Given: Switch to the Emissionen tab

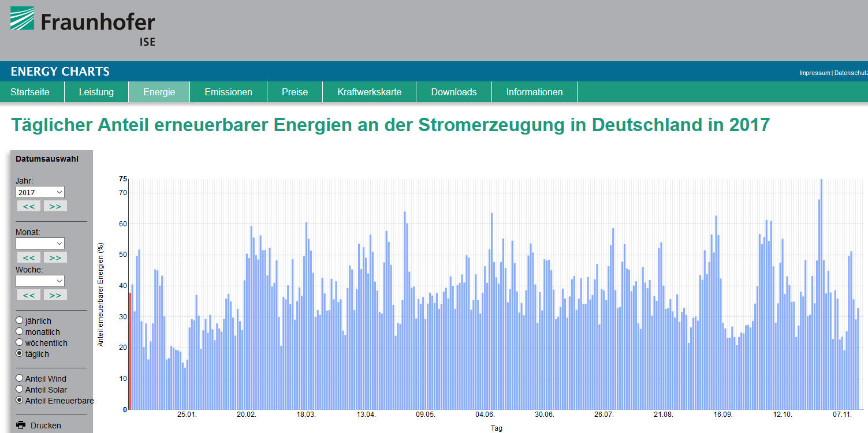Looking at the screenshot, I should tap(228, 92).
